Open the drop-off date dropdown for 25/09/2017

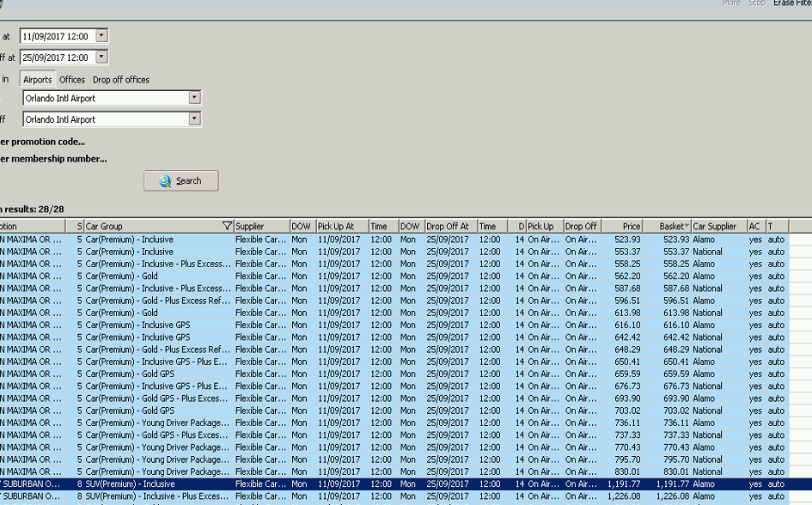pos(101,58)
